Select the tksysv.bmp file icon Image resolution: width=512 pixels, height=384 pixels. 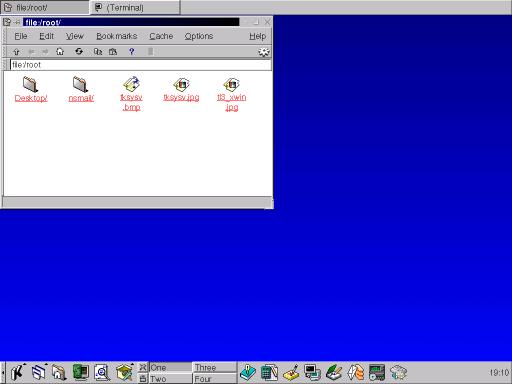[131, 84]
